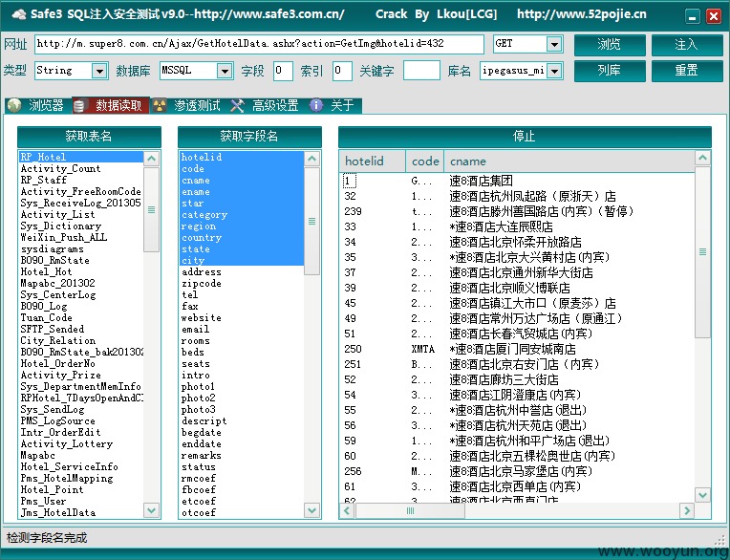Select the result row with hotelid 239
The width and height of the screenshot is (730, 560).
(517, 211)
